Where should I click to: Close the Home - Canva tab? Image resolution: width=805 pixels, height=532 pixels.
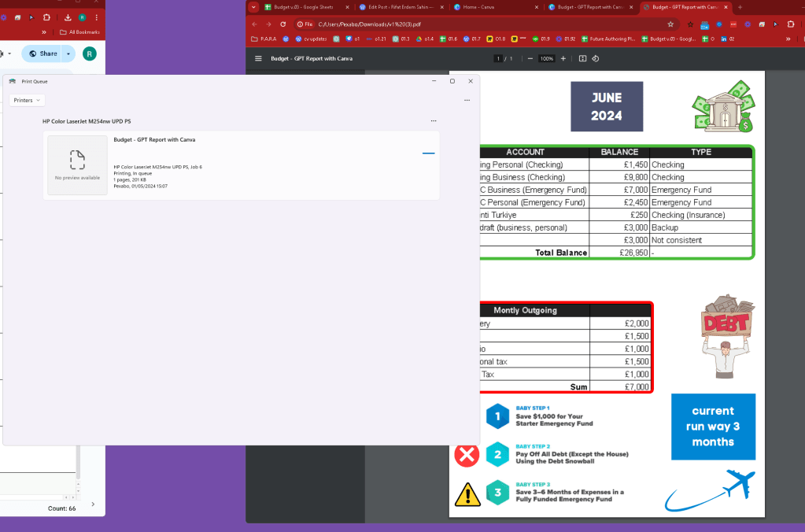pos(537,7)
